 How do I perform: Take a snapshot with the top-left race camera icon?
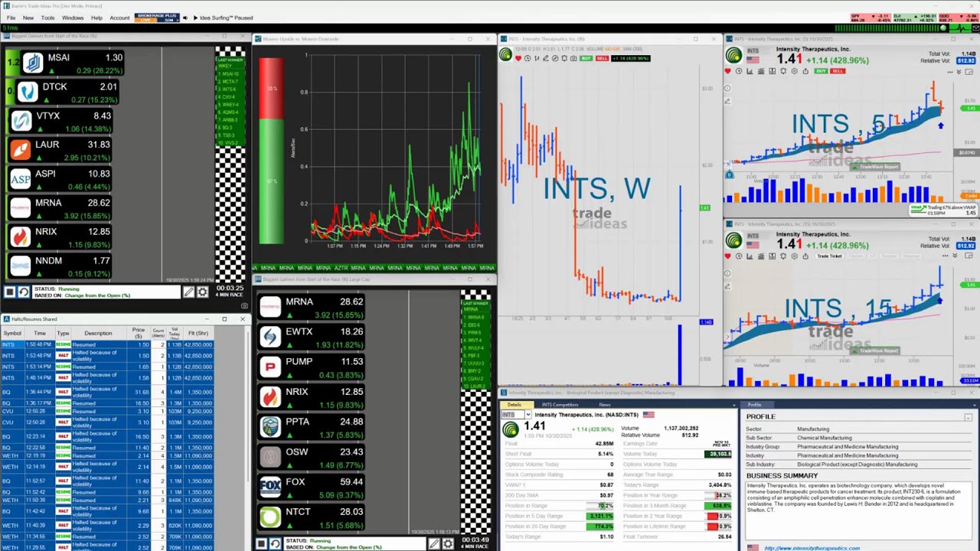pyautogui.click(x=244, y=305)
